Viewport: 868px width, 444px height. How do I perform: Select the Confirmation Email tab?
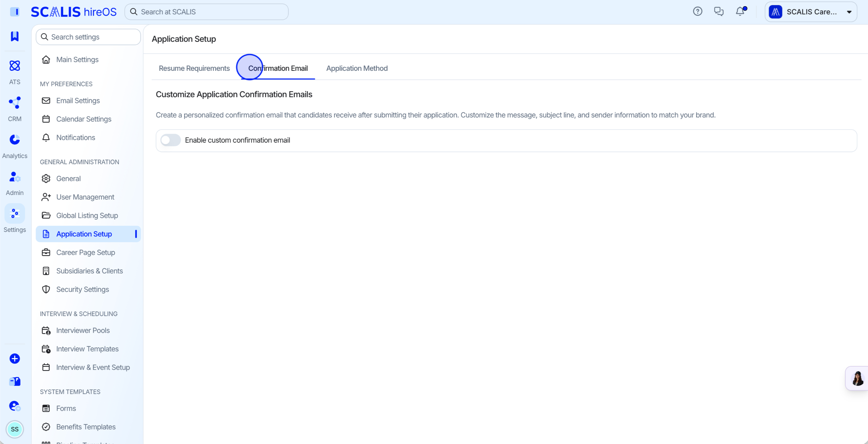click(278, 68)
